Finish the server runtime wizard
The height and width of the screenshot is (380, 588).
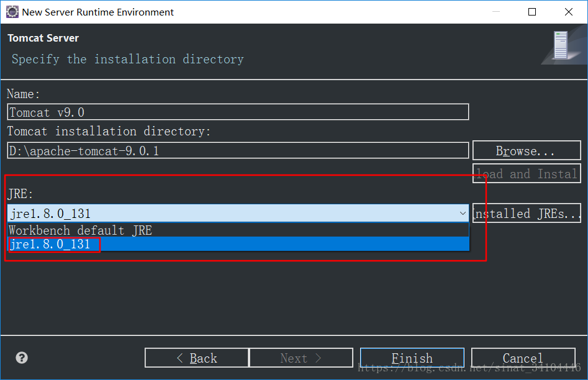pyautogui.click(x=412, y=358)
